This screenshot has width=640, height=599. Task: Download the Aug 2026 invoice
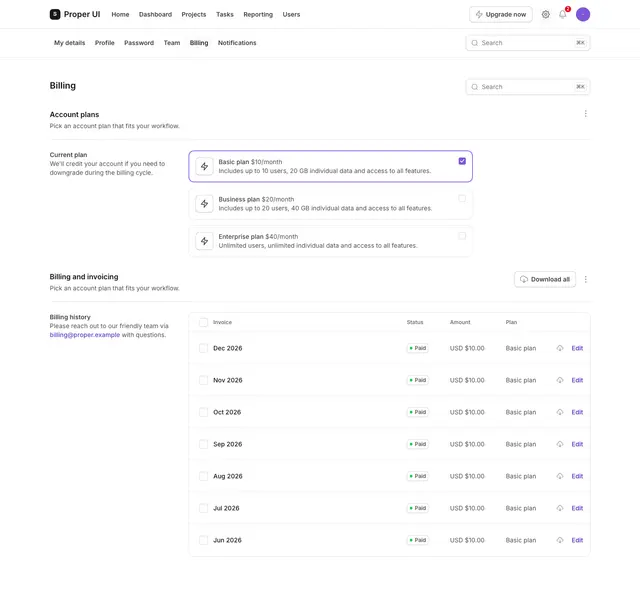click(x=560, y=476)
